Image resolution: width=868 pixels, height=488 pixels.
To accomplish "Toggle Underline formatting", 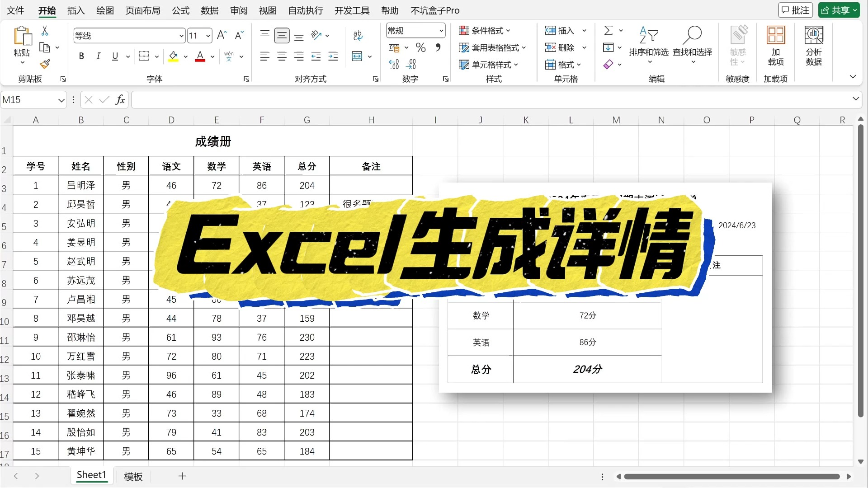I will (x=115, y=56).
